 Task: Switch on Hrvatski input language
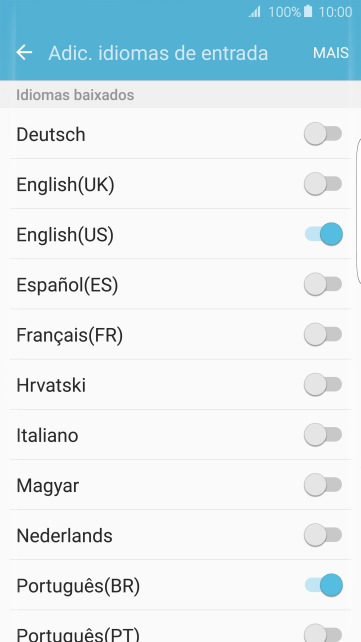click(323, 385)
